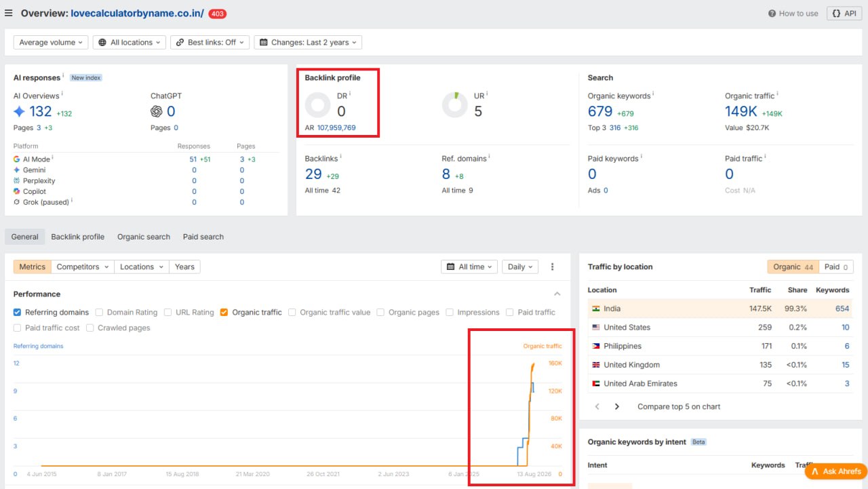Image resolution: width=868 pixels, height=489 pixels.
Task: Click the info icon beside DR
Action: click(350, 94)
